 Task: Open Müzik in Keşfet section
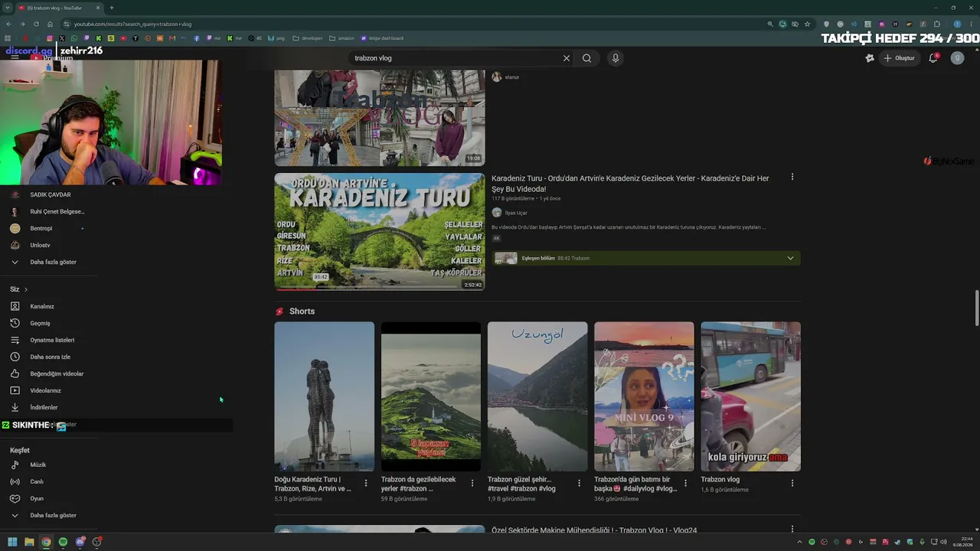38,465
